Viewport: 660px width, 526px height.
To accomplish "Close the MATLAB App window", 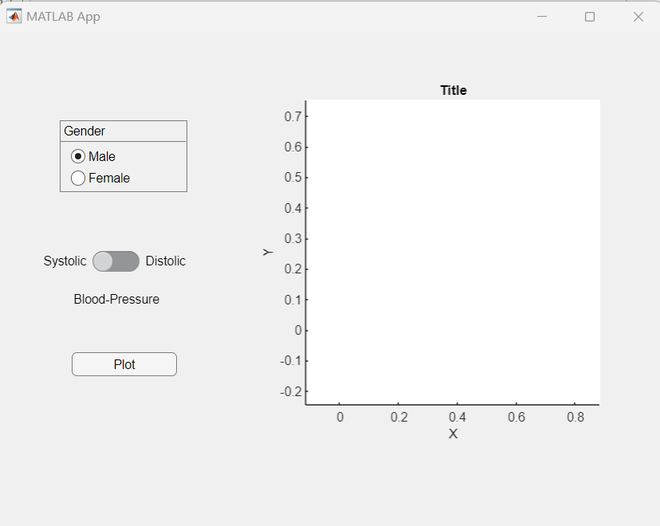I will pyautogui.click(x=638, y=16).
